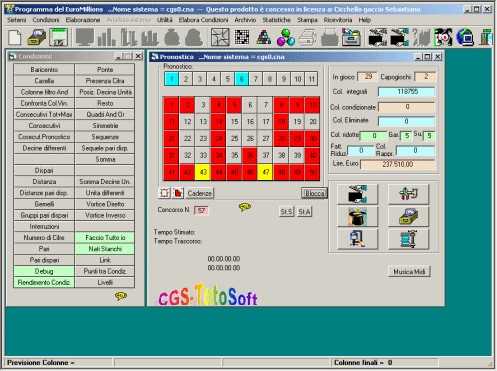
Task: Open the Vortice Inverso condition
Action: pos(105,215)
